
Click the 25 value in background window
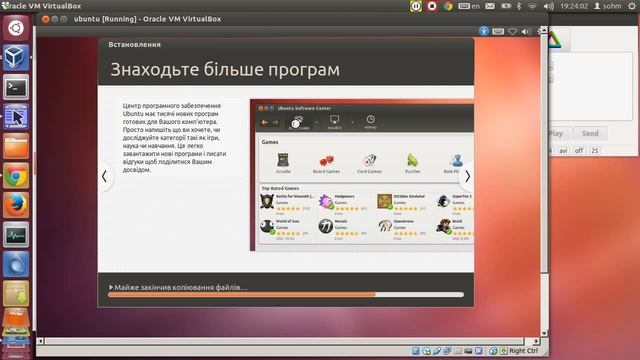coord(595,151)
